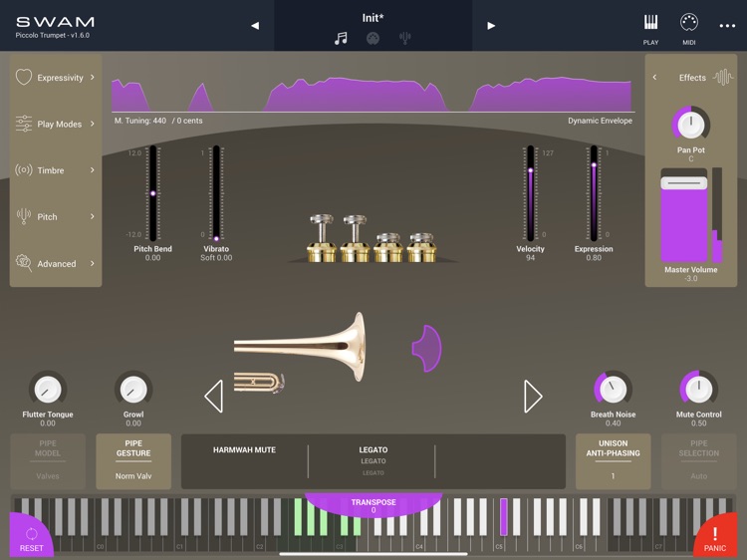747x560 pixels.
Task: Click the Effects panel title
Action: point(692,78)
